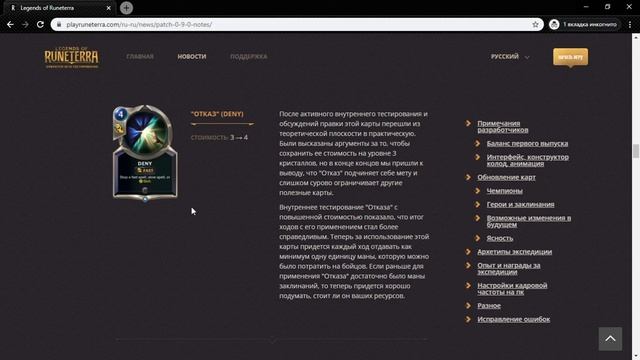Jump to Разное section

click(x=489, y=306)
